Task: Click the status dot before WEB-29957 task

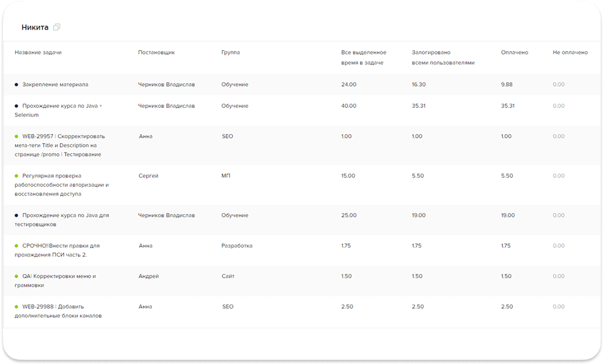Action: click(x=16, y=136)
